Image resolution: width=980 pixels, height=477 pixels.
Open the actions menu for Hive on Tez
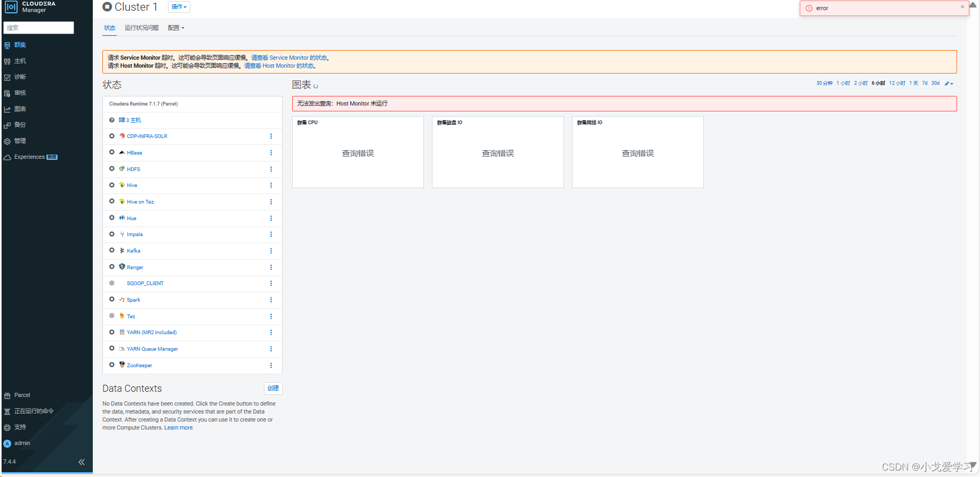[271, 201]
